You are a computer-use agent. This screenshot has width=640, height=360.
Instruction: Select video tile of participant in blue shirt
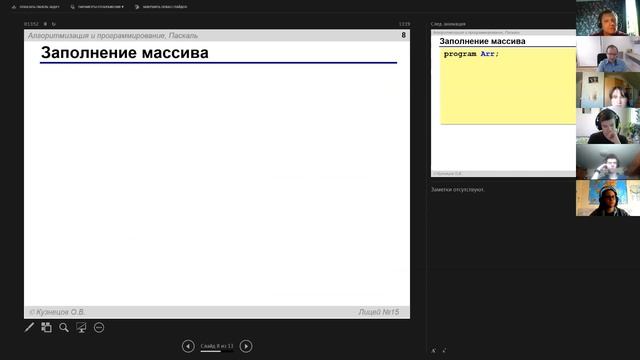tap(608, 54)
